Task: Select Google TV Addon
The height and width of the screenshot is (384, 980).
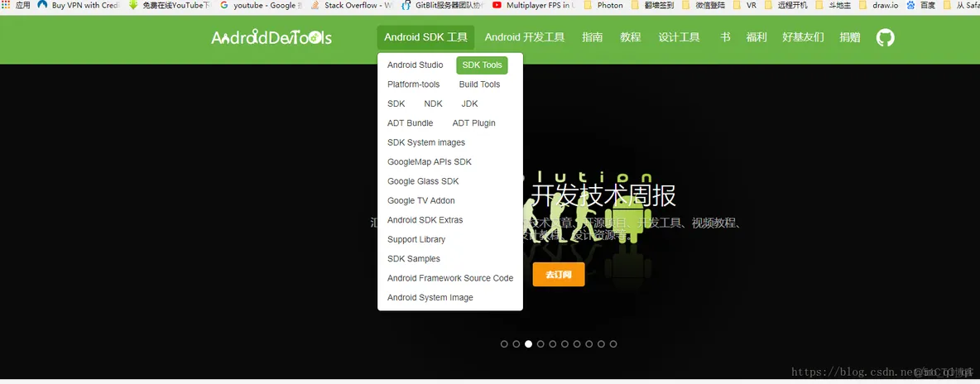Action: [x=421, y=201]
